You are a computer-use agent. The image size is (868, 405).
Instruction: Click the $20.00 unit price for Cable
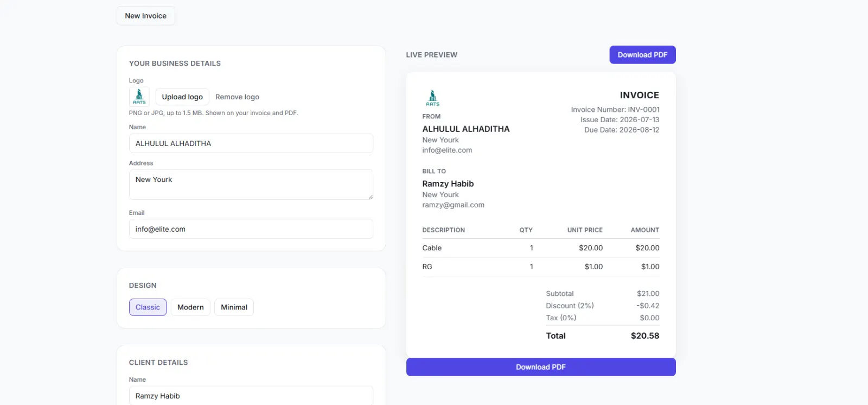[x=591, y=248]
